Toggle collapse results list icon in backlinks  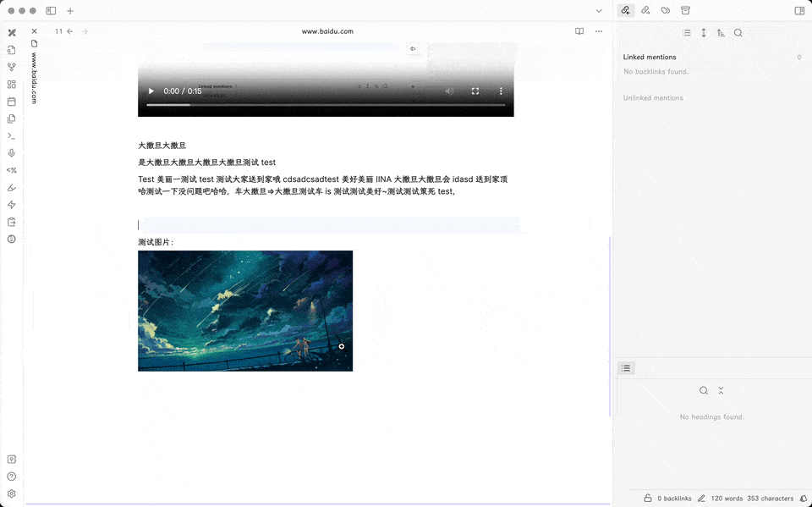point(687,33)
